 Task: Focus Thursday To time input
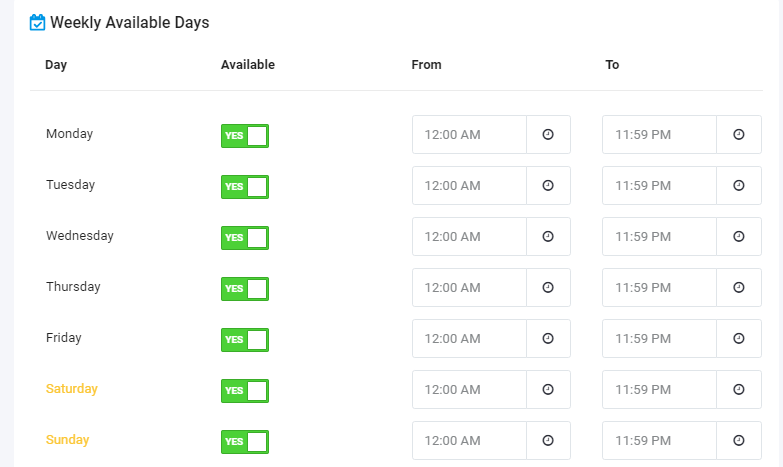(659, 287)
